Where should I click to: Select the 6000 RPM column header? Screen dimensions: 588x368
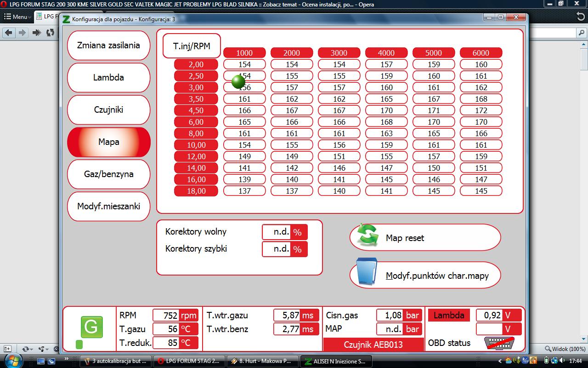[481, 53]
